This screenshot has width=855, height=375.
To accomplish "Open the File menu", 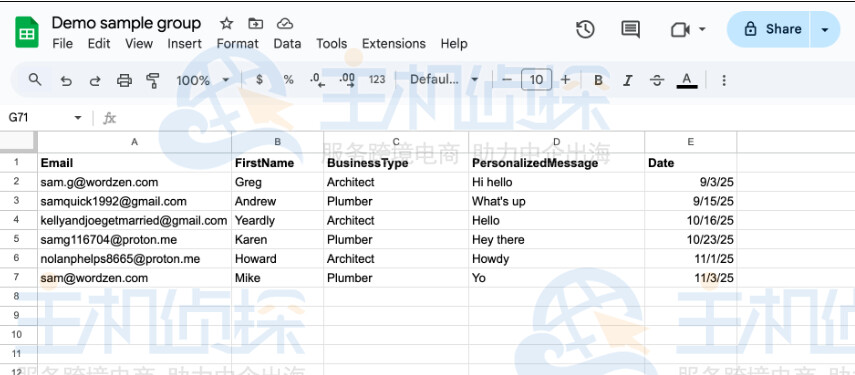I will click(62, 44).
